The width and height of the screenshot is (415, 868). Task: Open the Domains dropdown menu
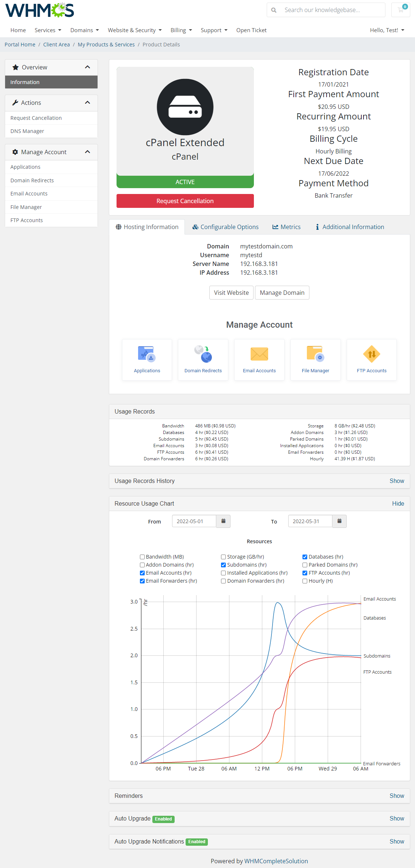click(x=84, y=30)
